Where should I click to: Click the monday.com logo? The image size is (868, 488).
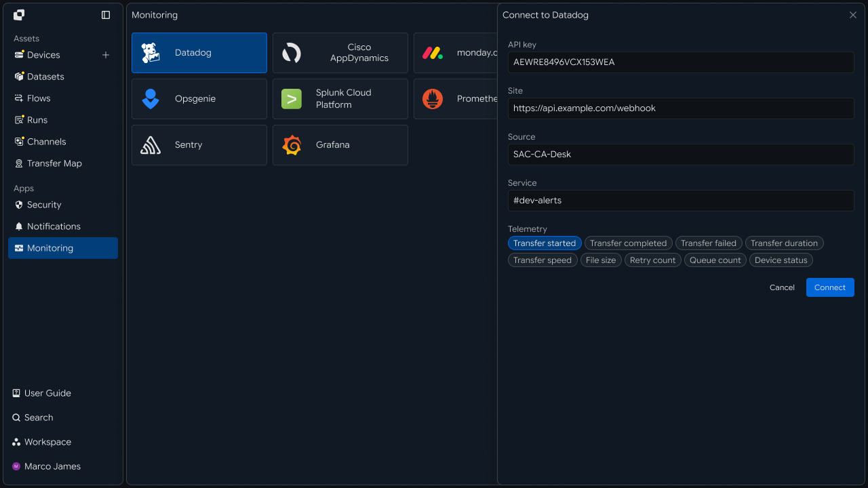[x=433, y=53]
